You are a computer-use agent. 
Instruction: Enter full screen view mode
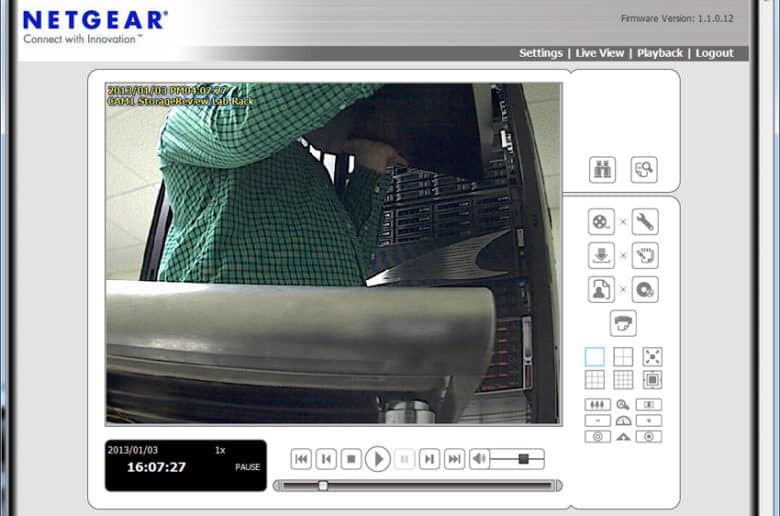coord(652,357)
